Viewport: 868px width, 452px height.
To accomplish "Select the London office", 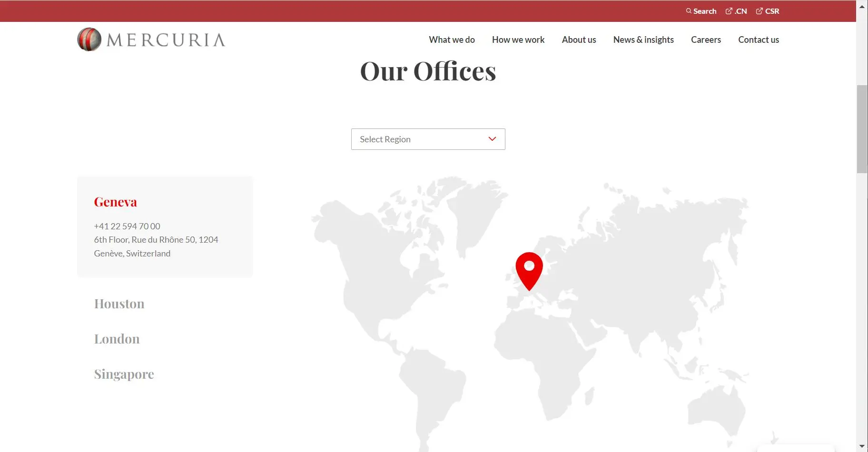I will click(x=117, y=339).
